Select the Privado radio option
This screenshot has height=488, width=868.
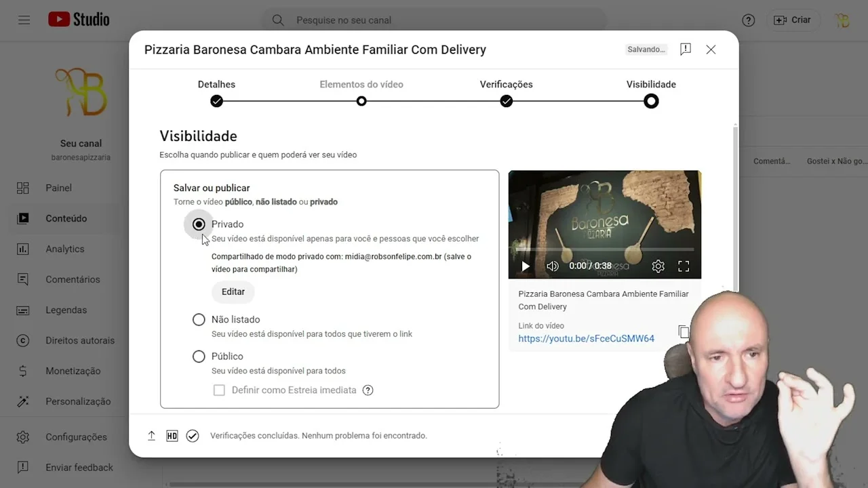(x=199, y=224)
